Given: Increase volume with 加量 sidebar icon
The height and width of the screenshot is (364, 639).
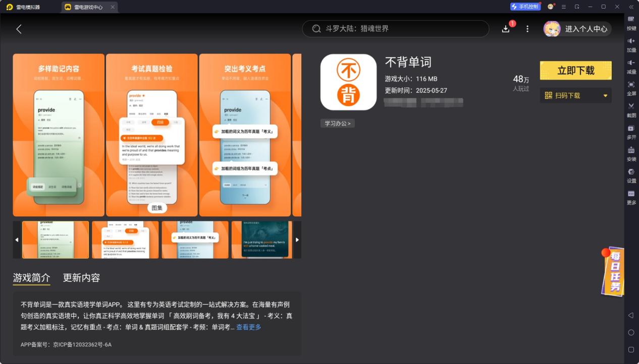Looking at the screenshot, I should [631, 44].
